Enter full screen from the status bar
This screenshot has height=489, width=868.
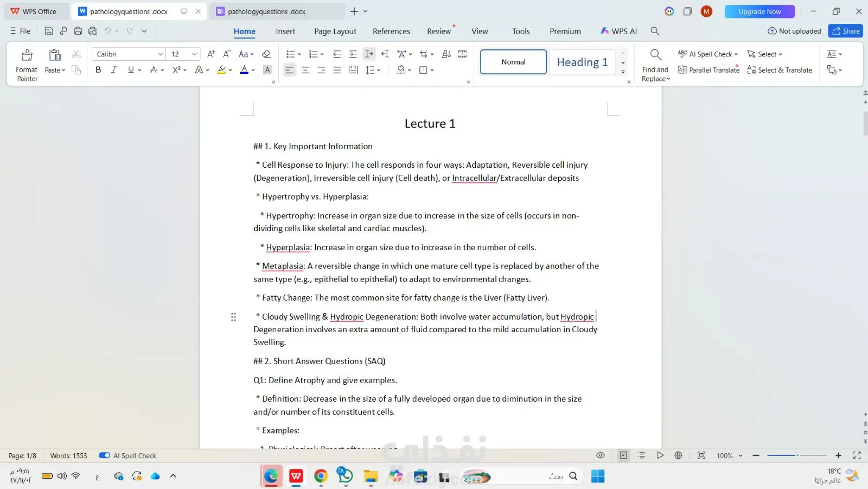pyautogui.click(x=857, y=455)
